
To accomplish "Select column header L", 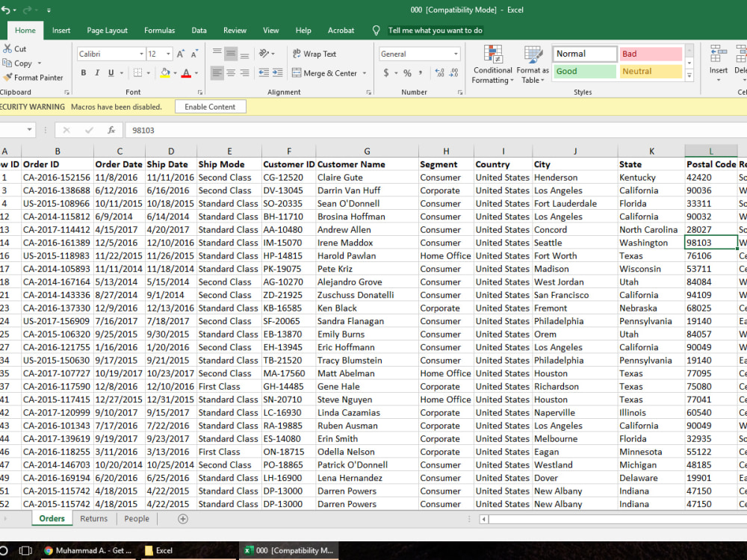I will pyautogui.click(x=711, y=151).
